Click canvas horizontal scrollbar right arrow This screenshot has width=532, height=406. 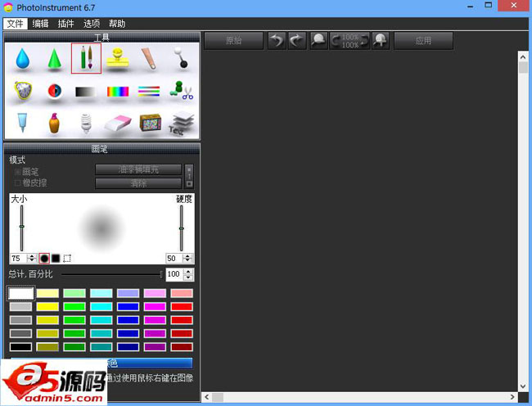coord(512,397)
